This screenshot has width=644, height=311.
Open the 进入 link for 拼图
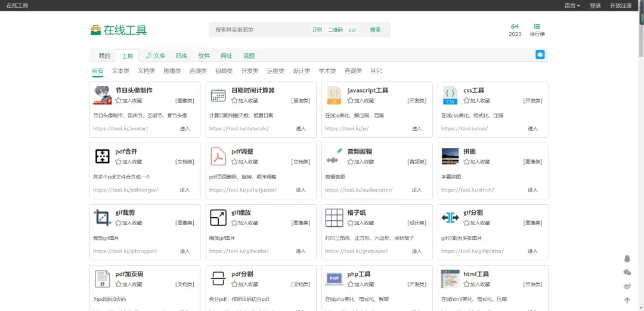pyautogui.click(x=532, y=190)
